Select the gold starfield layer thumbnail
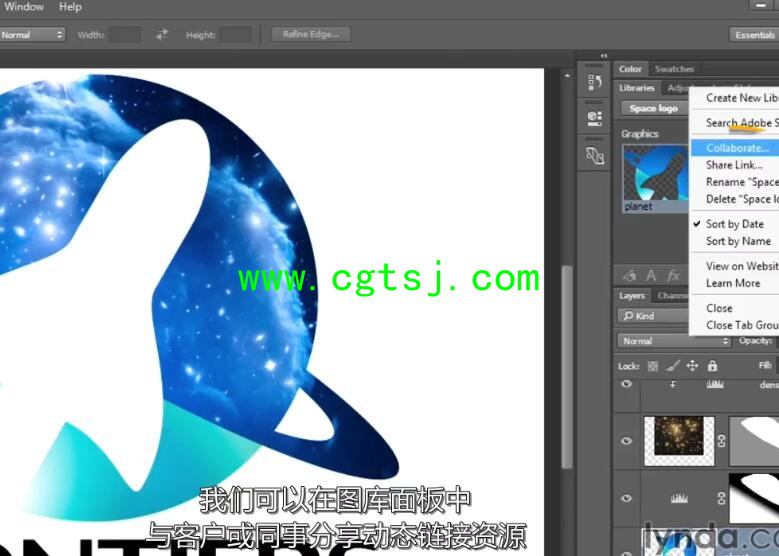Screen dimensions: 779x556 679,441
